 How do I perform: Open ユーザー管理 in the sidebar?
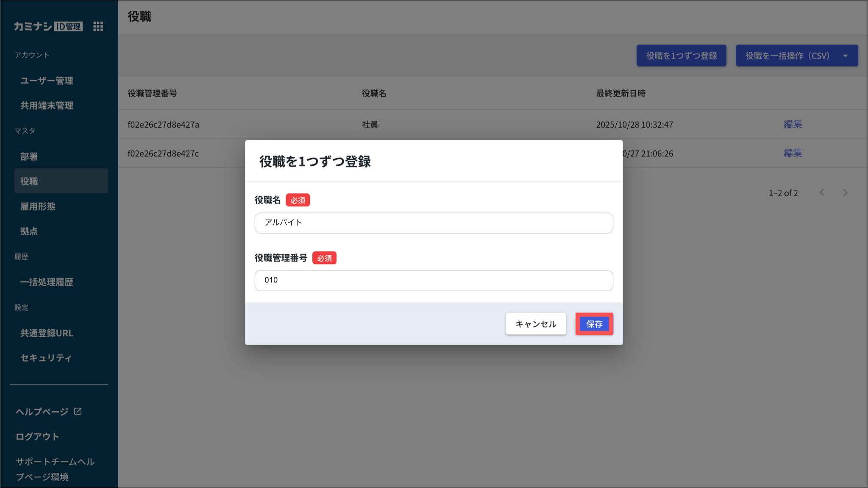[x=47, y=81]
